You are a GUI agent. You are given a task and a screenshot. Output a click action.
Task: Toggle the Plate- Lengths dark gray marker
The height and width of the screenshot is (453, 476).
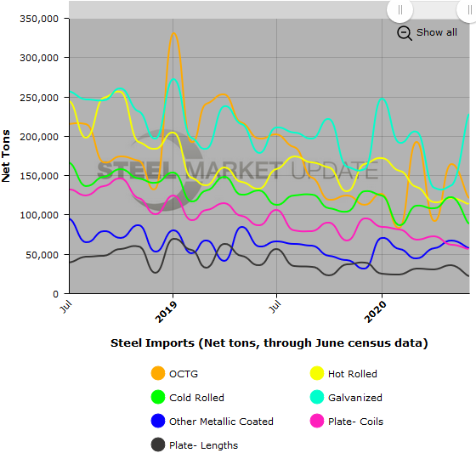click(158, 445)
